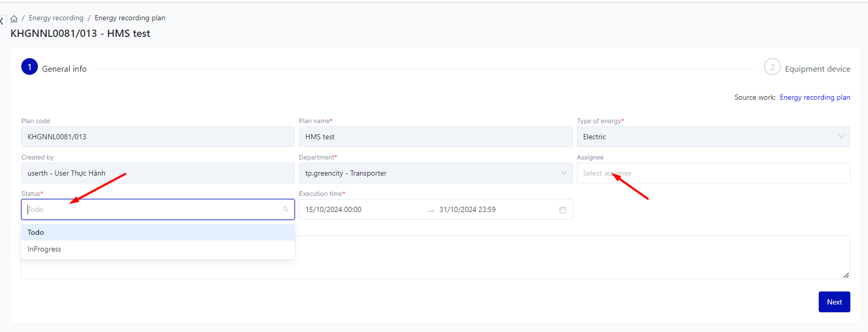Viewport: 868px width, 332px height.
Task: Select the InProgress status option
Action: point(45,249)
